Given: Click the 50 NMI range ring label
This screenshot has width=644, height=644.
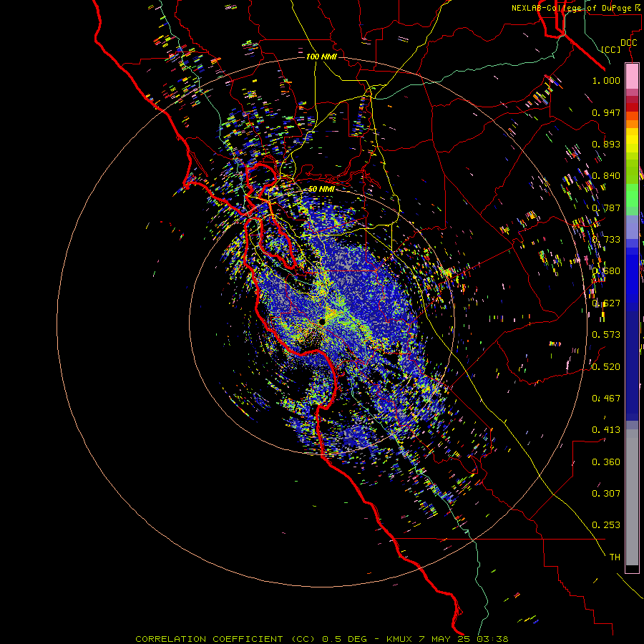Looking at the screenshot, I should click(x=321, y=189).
